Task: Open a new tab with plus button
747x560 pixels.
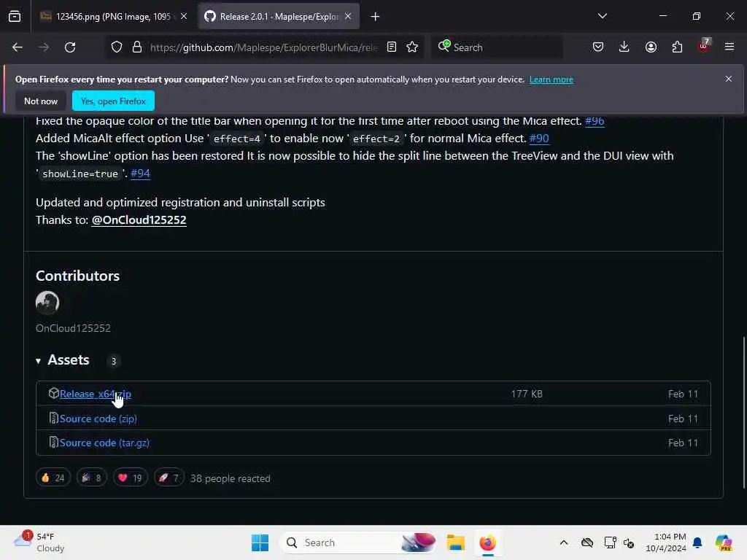Action: click(x=376, y=17)
